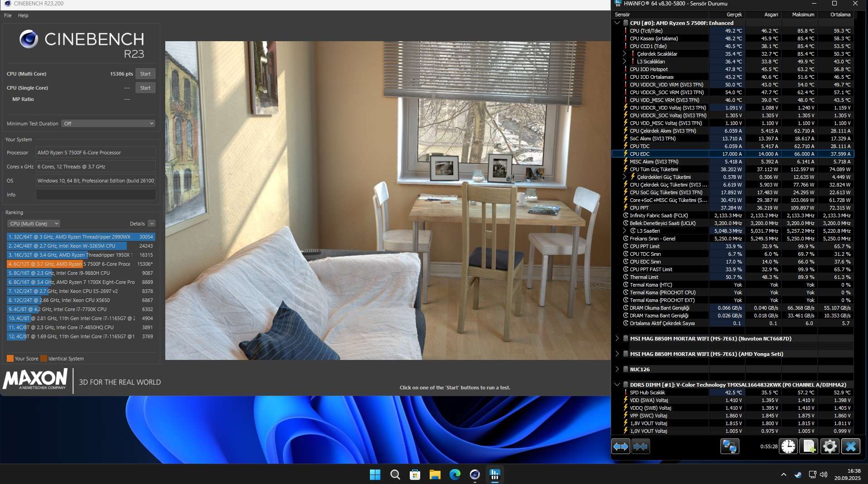The image size is (868, 484).
Task: Reset sensor timer with the clock icon
Action: tap(788, 446)
